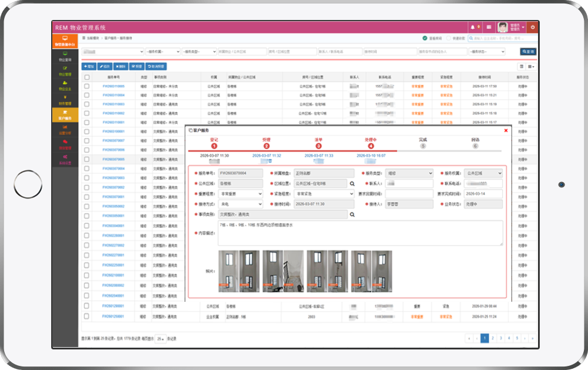Open the notification bell in header
588x370 pixels.
(x=473, y=27)
